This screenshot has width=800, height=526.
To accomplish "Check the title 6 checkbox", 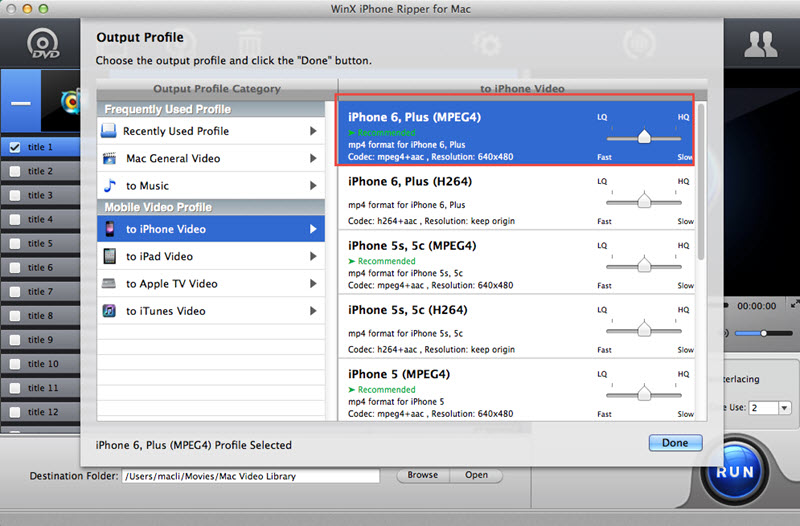I will (x=15, y=267).
